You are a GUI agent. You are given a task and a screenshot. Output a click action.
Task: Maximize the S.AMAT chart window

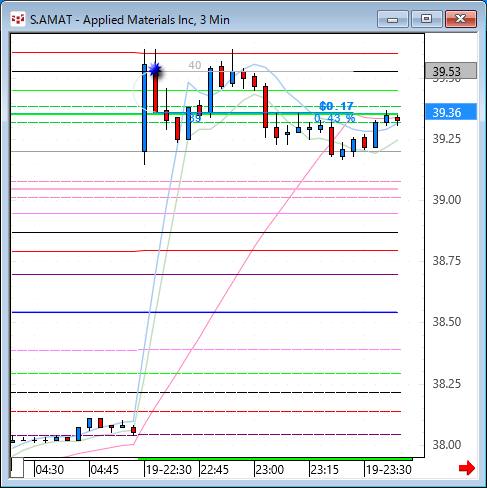pyautogui.click(x=426, y=19)
